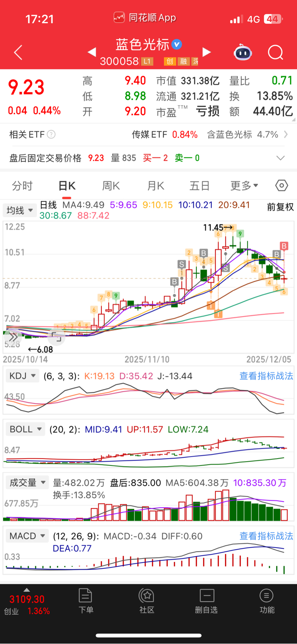This screenshot has width=297, height=644.
Task: Tap the fullscreen bracket icon on chart
Action: (x=56, y=337)
